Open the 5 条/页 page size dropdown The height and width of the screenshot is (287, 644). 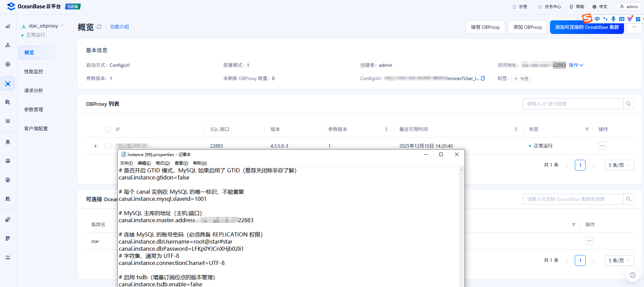pos(619,165)
